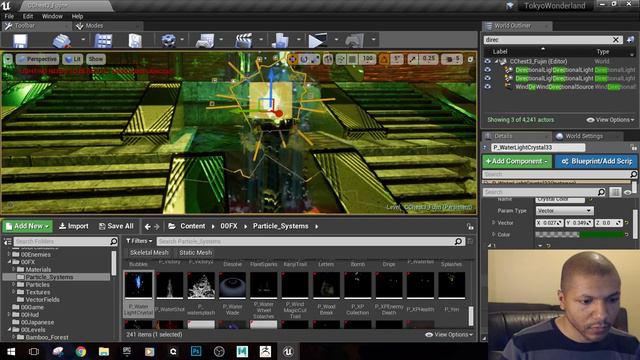Click the Cinematics clapperboard icon
The height and width of the screenshot is (360, 640).
click(244, 40)
